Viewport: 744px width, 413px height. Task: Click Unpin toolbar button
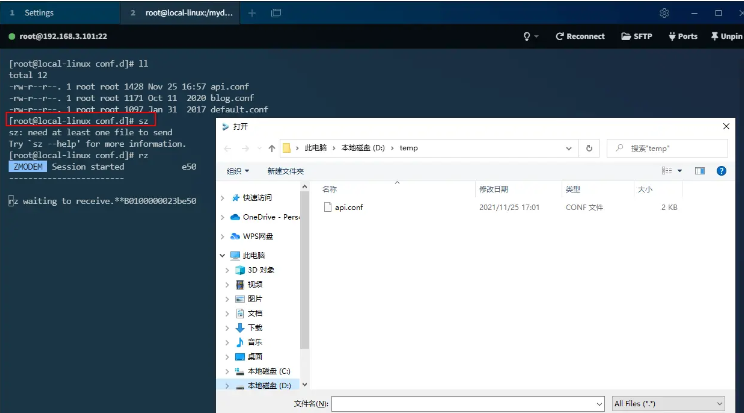tap(726, 37)
